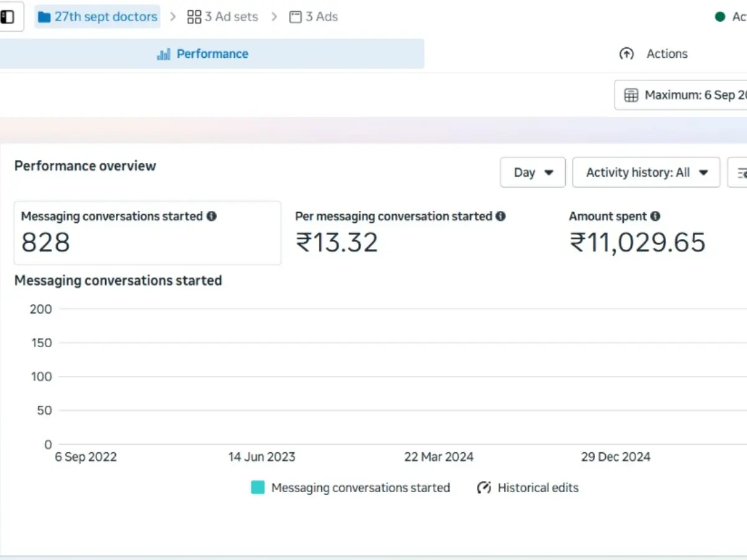747x560 pixels.
Task: Click info icon beside Per messaging conversation started
Action: click(x=500, y=217)
